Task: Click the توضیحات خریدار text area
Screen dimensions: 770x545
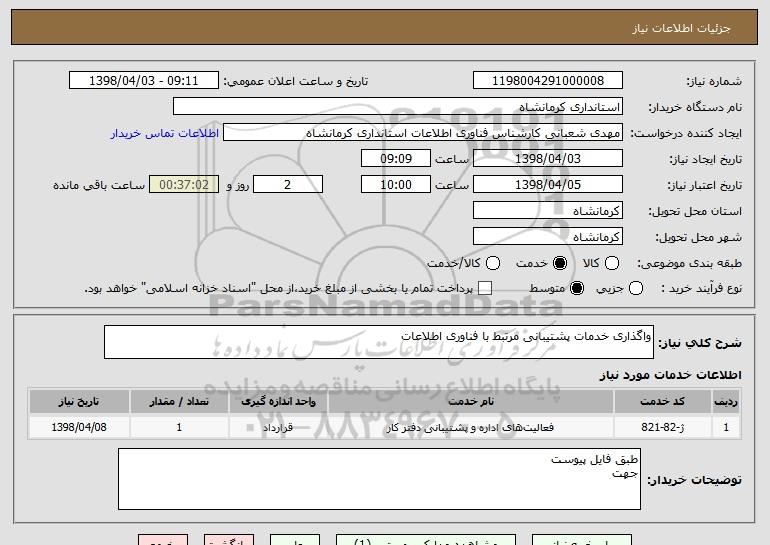Action: point(379,479)
